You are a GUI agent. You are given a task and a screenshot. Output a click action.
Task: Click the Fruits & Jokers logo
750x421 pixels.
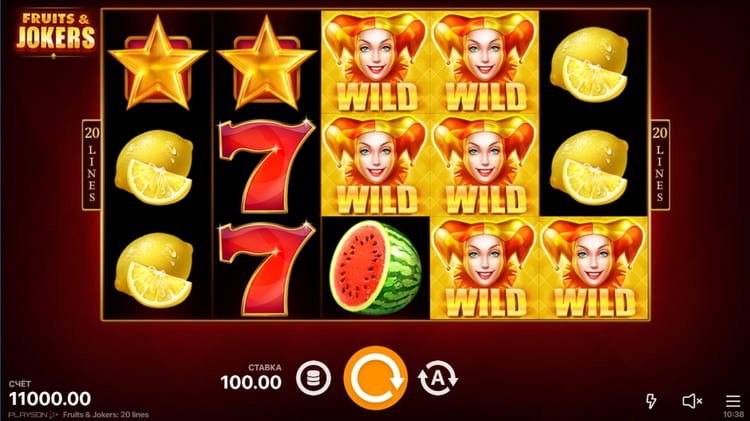(55, 33)
